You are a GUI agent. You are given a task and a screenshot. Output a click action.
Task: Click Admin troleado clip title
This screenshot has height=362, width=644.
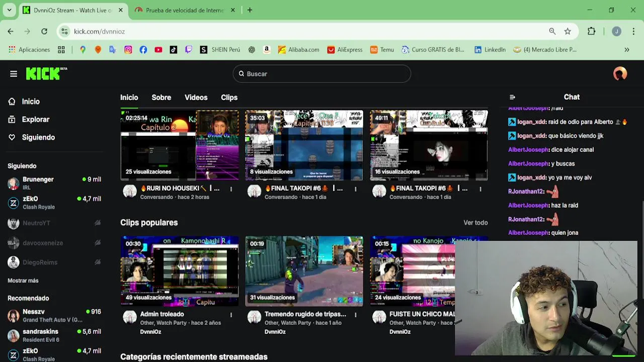(162, 314)
